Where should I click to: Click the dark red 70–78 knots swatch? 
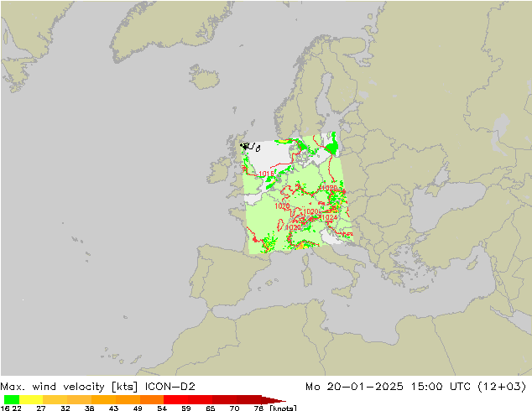coord(249,399)
